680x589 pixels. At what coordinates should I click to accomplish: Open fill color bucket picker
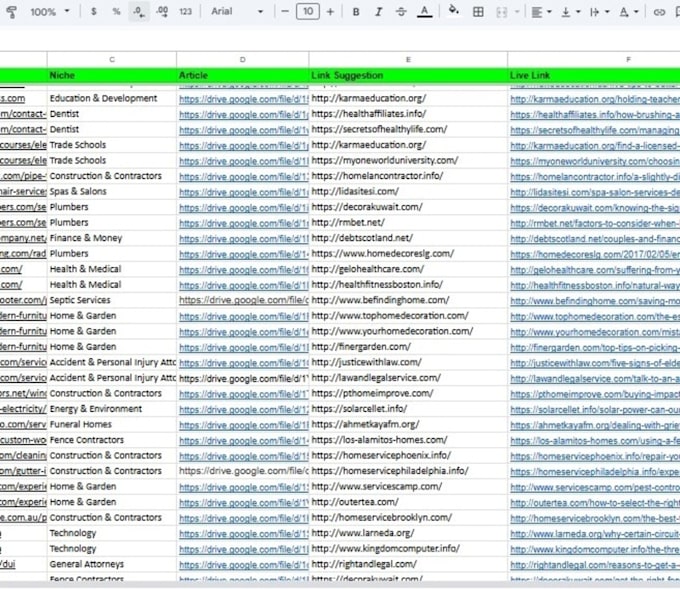[x=454, y=11]
